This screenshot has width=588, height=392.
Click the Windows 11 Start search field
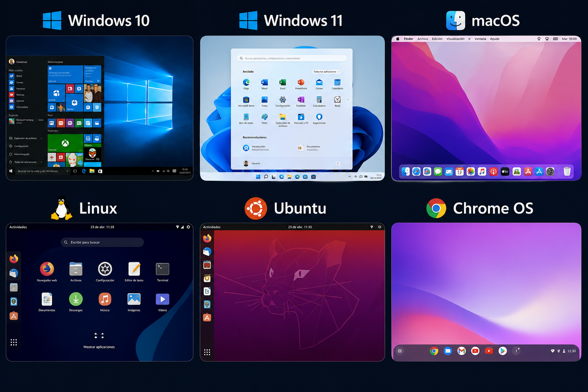[292, 58]
